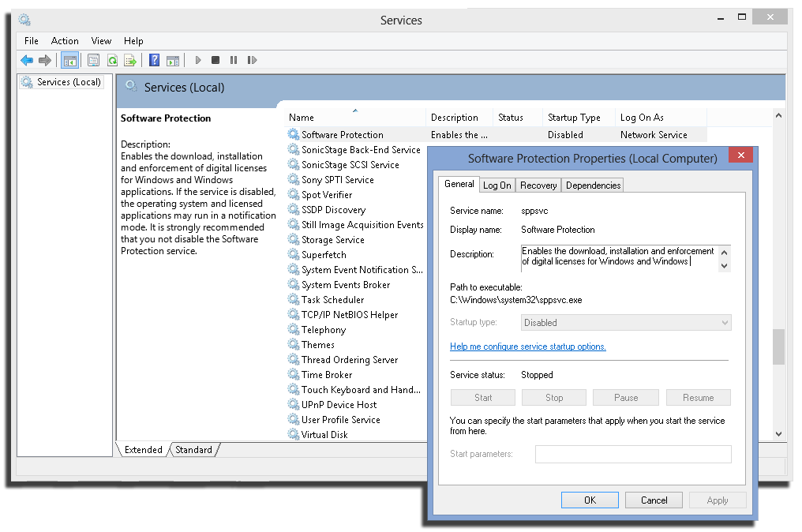Sort list by Log On As column header
The height and width of the screenshot is (532, 802).
point(661,117)
